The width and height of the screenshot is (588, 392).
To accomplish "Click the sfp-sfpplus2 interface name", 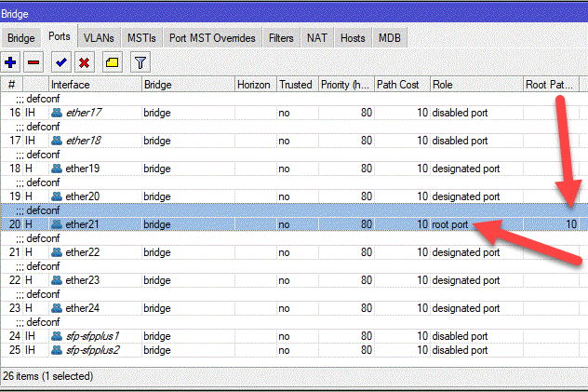I will [x=93, y=350].
